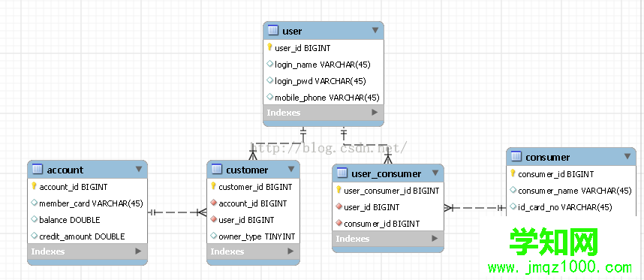Click the user_consumer table icon
Viewport: 644px width, 280px height.
(x=342, y=173)
